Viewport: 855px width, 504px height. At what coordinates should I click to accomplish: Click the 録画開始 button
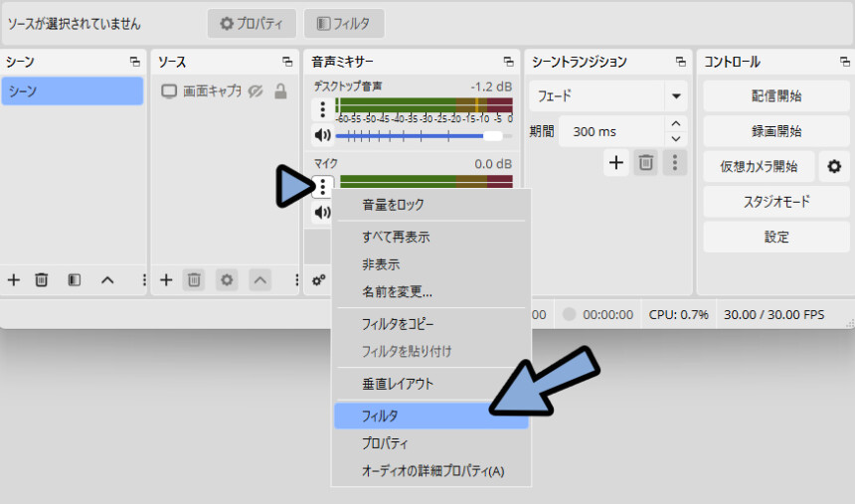[775, 131]
